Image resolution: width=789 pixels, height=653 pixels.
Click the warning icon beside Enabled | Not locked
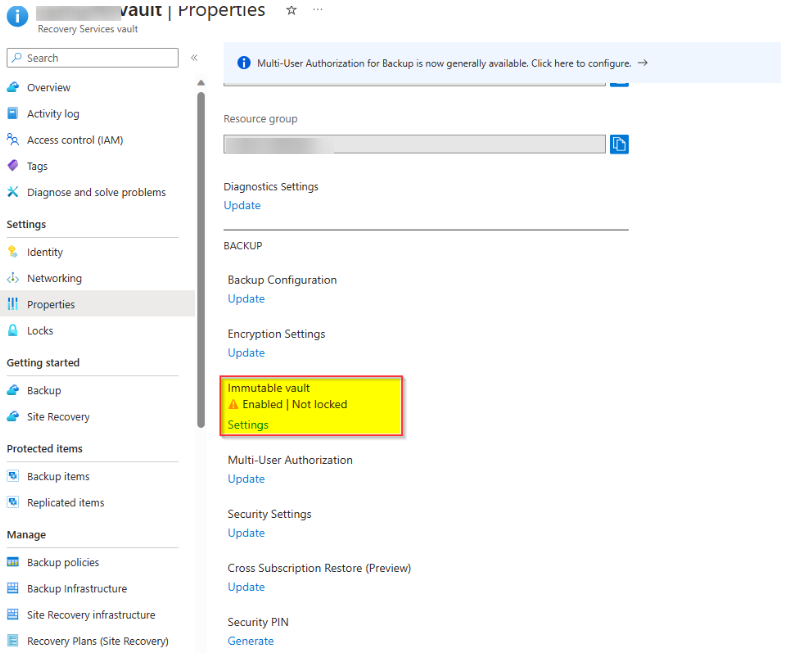click(233, 404)
